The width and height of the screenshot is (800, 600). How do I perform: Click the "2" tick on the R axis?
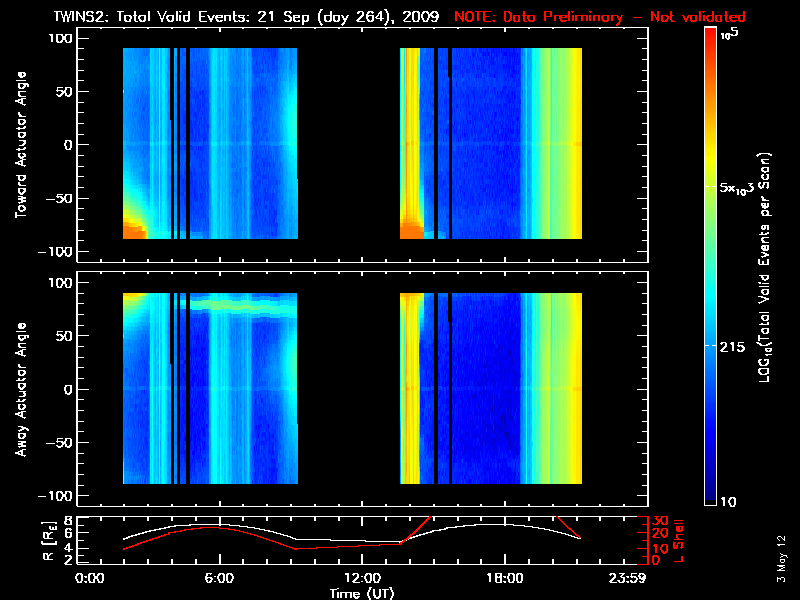pos(67,559)
